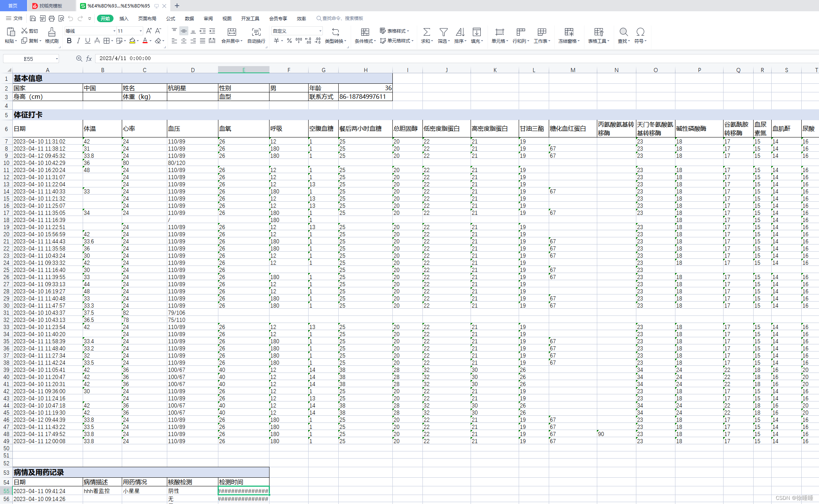Click the Symbol (符号) omega icon

(640, 32)
